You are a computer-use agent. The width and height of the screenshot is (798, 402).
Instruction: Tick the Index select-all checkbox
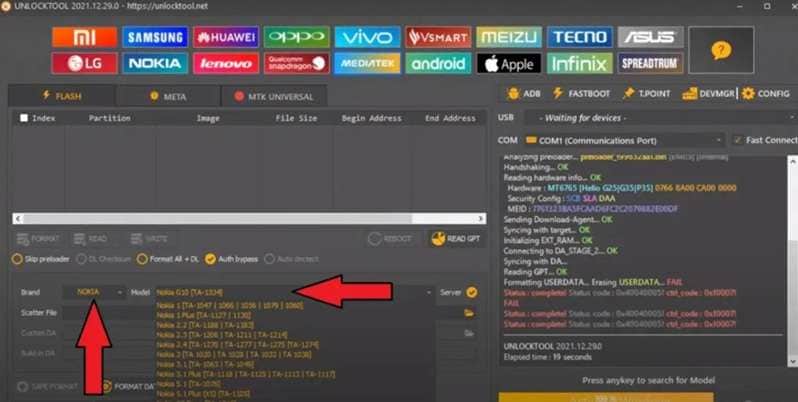coord(24,118)
